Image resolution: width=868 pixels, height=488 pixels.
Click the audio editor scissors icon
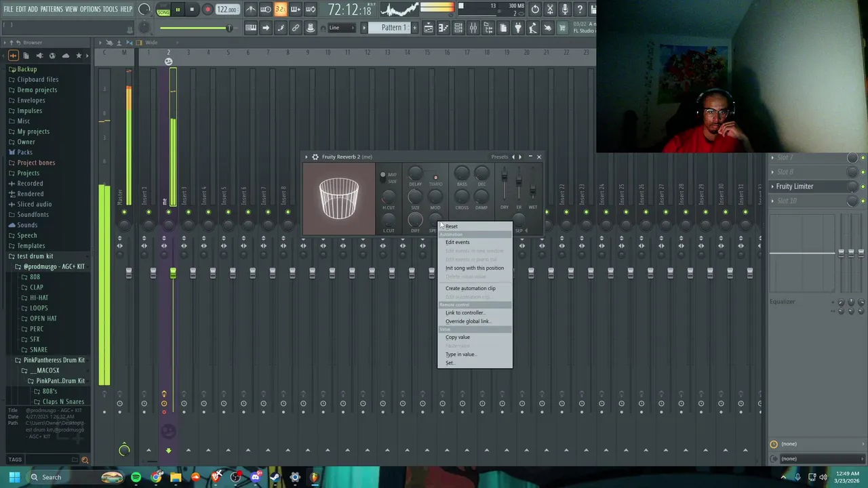[550, 9]
